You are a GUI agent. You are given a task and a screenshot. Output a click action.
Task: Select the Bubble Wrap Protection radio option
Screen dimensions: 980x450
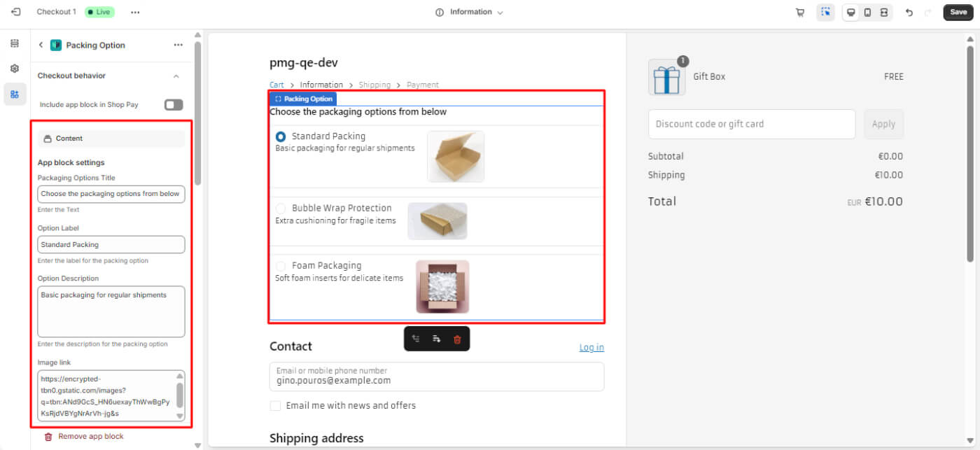(281, 209)
